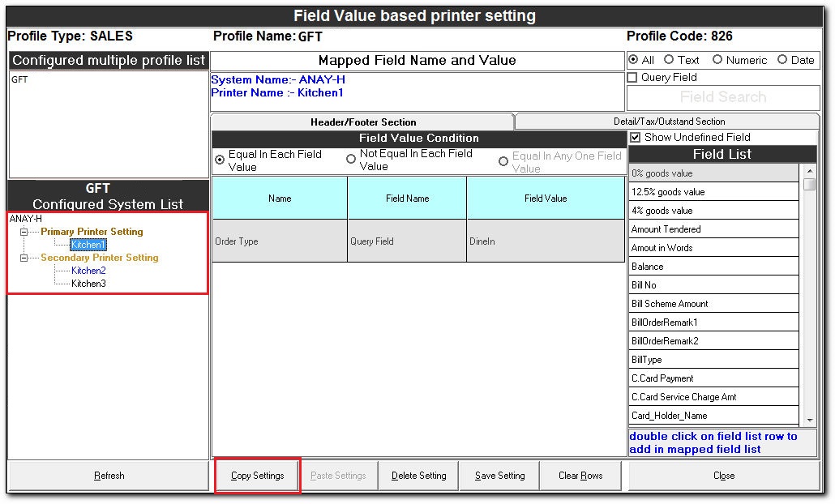Select BillType in Field List
835x504 pixels.
pos(713,359)
